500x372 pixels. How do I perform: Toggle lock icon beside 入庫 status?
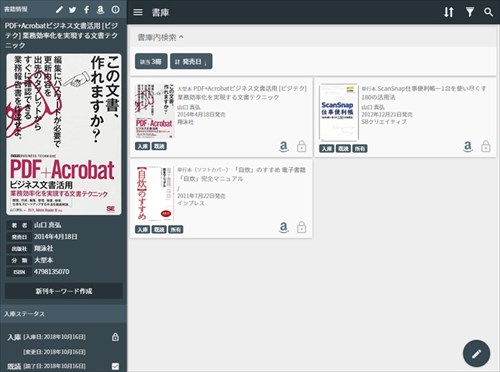115,337
